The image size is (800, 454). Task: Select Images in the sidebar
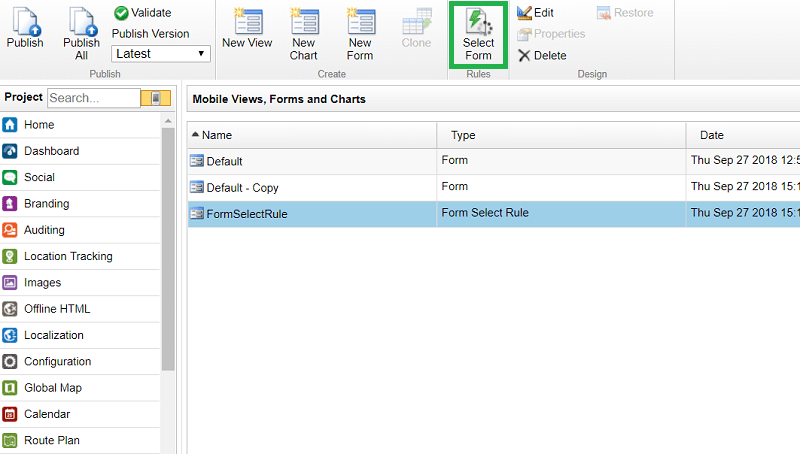[80, 283]
